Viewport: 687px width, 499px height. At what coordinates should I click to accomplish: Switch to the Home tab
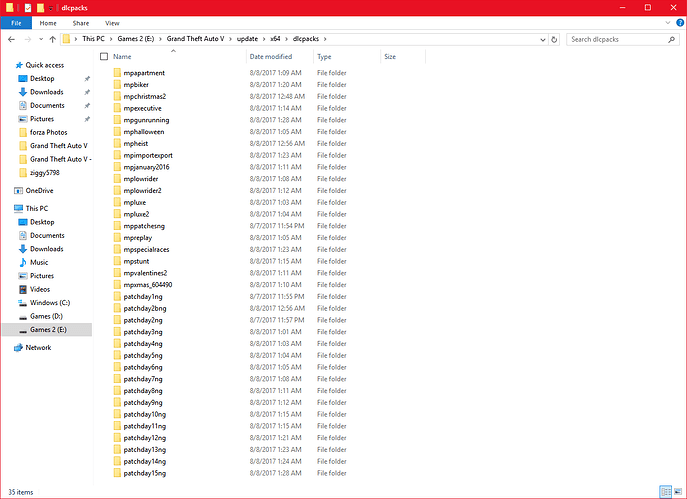point(48,23)
